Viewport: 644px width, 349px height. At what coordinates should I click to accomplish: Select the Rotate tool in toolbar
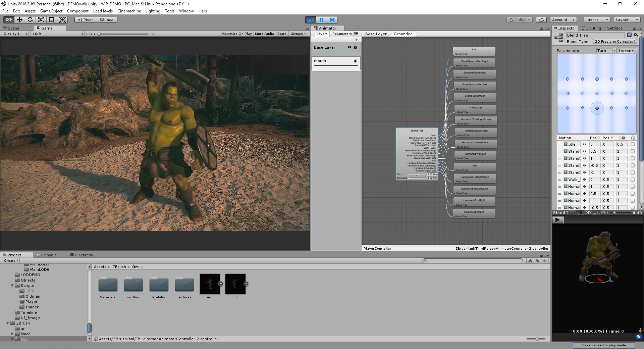click(30, 20)
